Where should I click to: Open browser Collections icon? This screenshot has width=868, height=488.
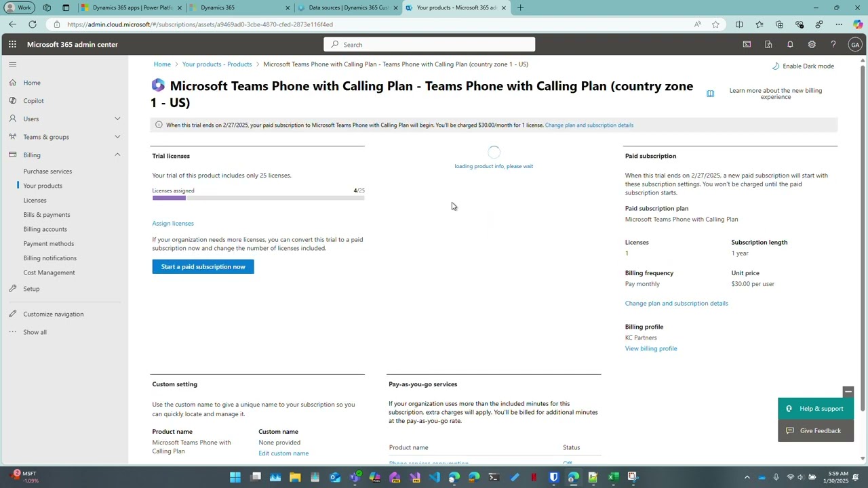[779, 24]
